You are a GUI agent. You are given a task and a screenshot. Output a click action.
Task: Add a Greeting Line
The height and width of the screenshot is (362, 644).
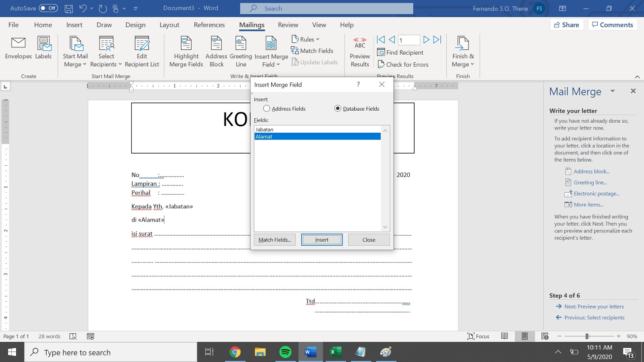coord(240,50)
